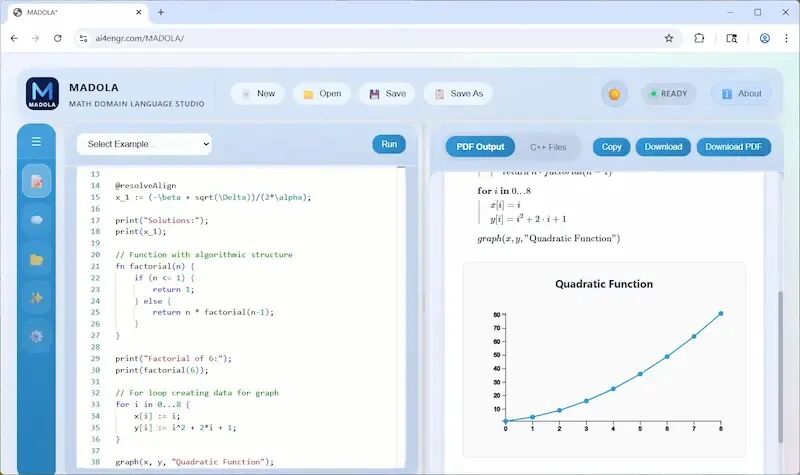This screenshot has width=800, height=475.
Task: Reload the browser page
Action: point(58,38)
